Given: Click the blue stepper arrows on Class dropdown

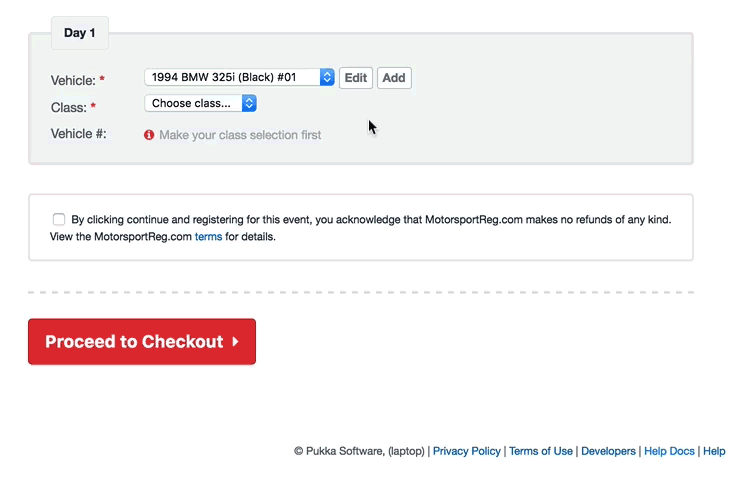Looking at the screenshot, I should click(x=249, y=103).
